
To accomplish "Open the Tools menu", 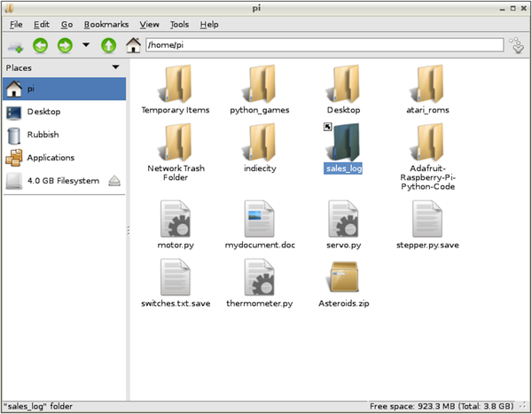I will tap(179, 25).
